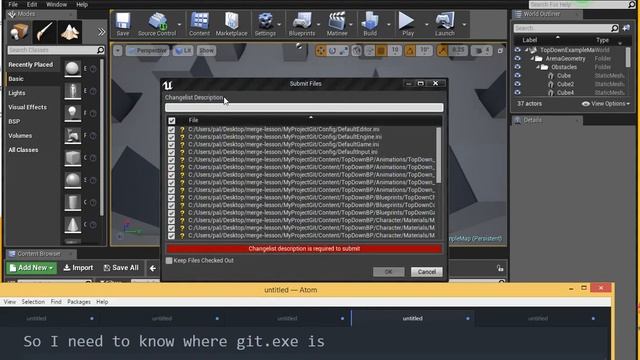Open the File menu in Unreal Editor
640x360 pixels.
click(13, 4)
